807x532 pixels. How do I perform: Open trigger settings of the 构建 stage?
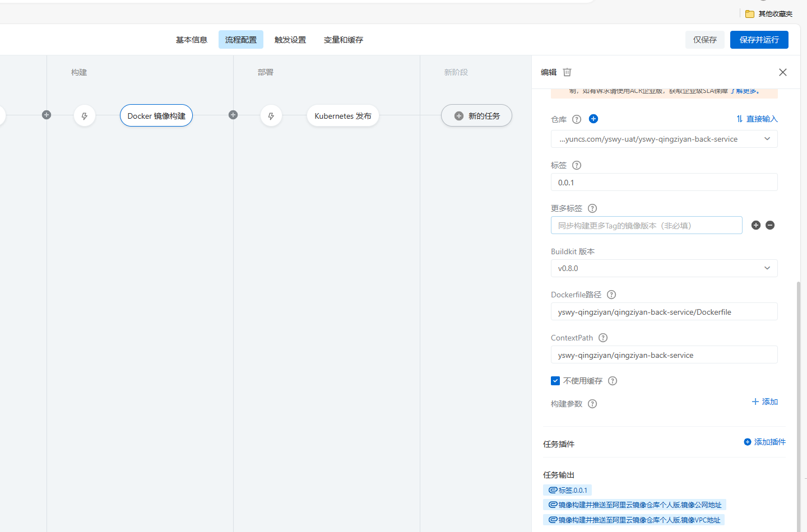85,116
